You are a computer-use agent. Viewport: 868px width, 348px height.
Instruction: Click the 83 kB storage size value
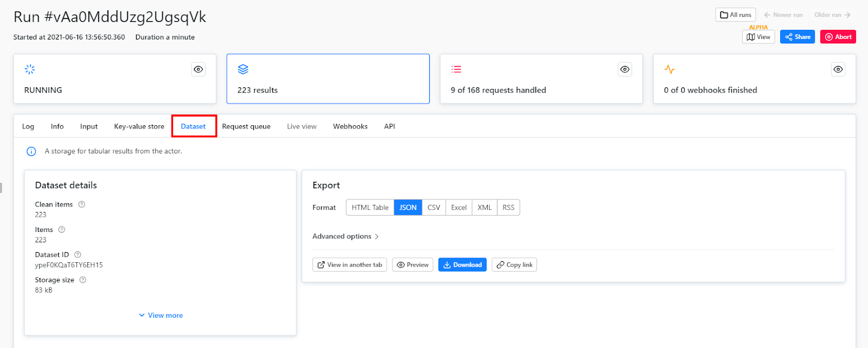(x=44, y=290)
